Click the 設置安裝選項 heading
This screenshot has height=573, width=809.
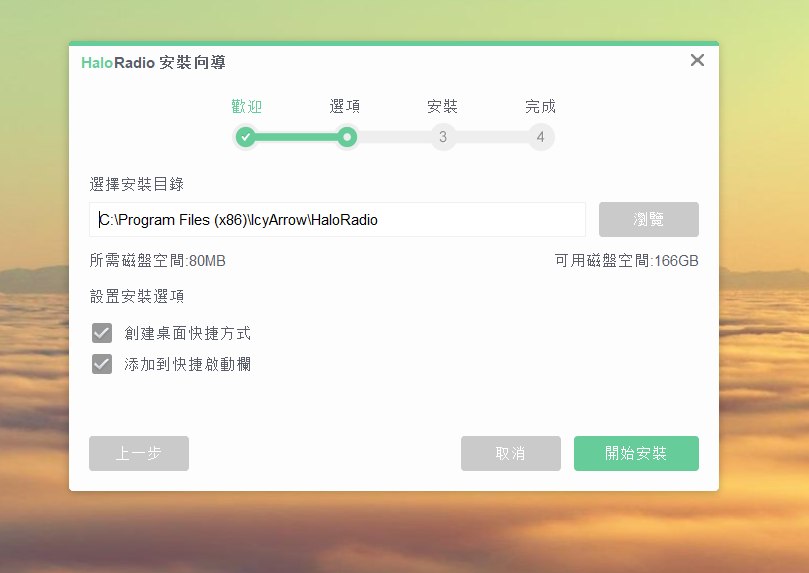coord(137,297)
